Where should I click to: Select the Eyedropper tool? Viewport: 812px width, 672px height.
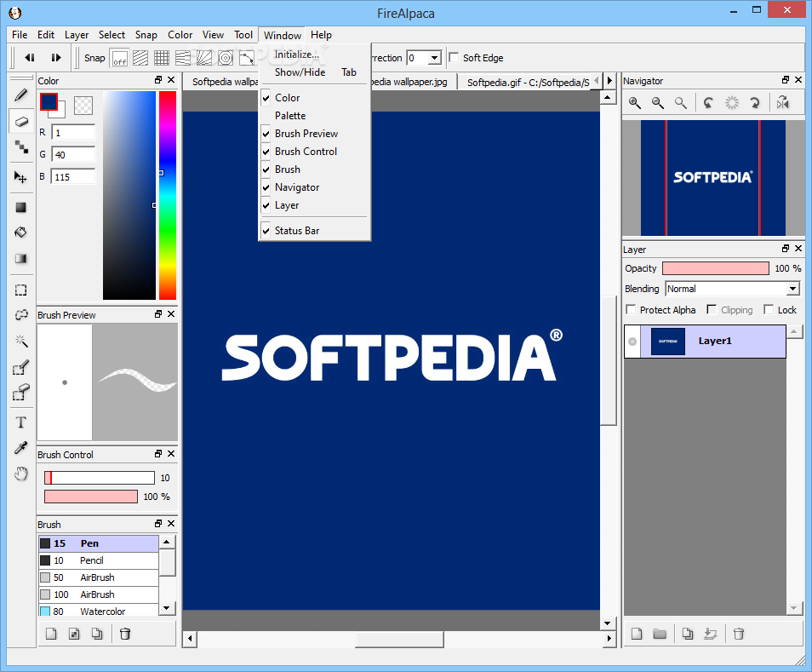click(x=20, y=448)
